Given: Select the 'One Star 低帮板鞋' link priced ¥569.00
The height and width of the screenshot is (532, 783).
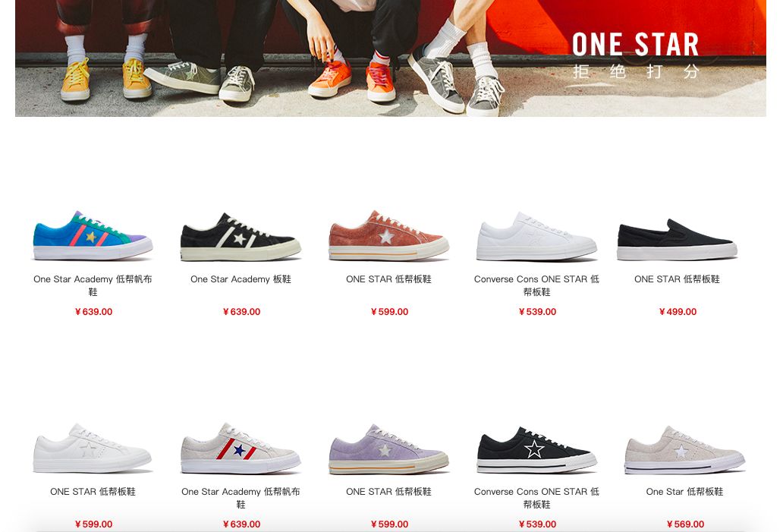Looking at the screenshot, I should click(x=684, y=492).
